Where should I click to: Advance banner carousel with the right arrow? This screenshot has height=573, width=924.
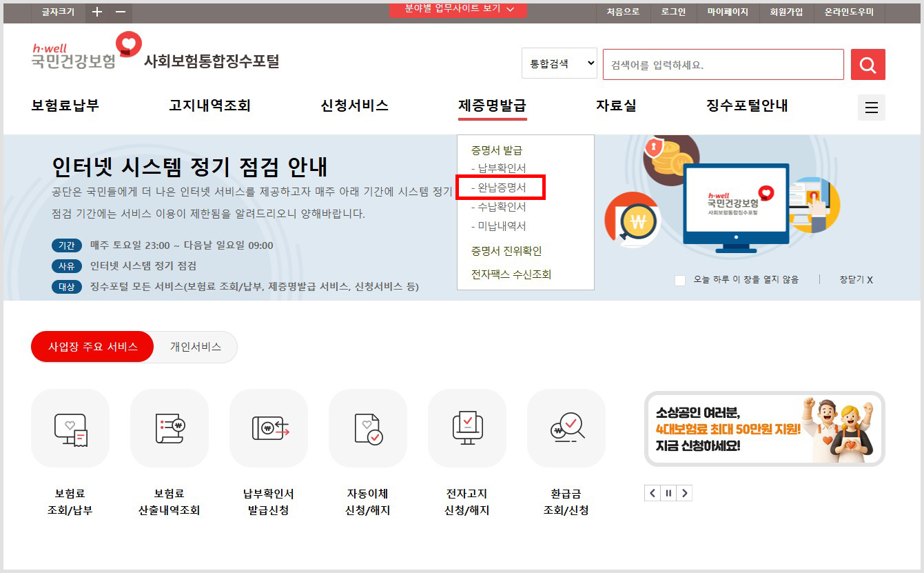(x=685, y=492)
